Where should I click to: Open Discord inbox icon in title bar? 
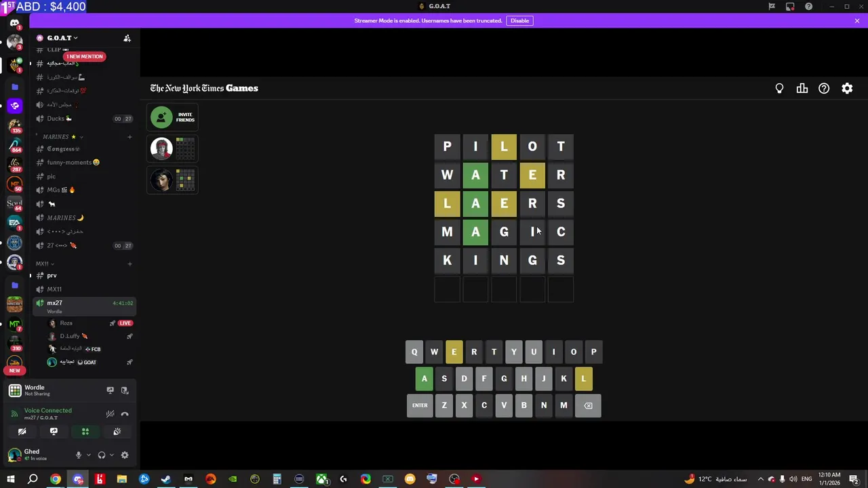click(x=790, y=6)
